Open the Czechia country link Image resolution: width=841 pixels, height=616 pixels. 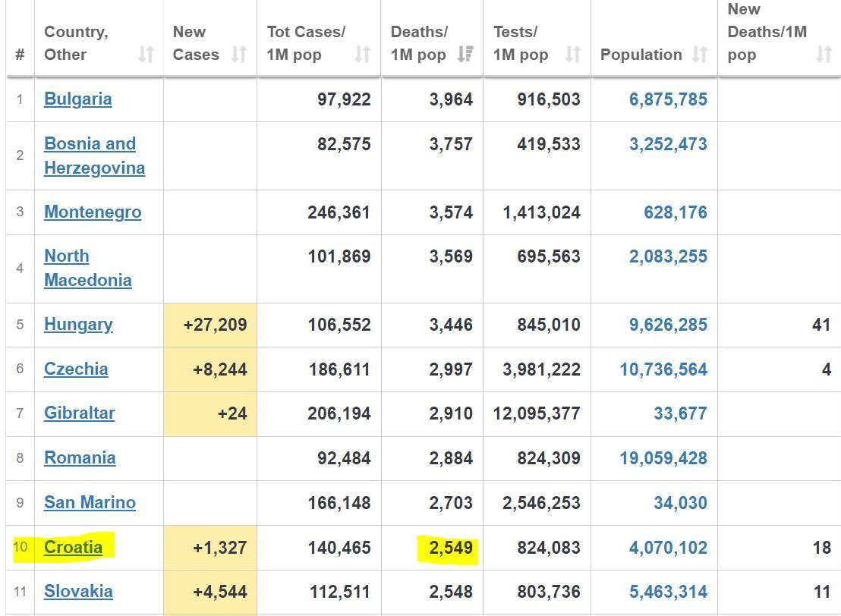tap(76, 369)
